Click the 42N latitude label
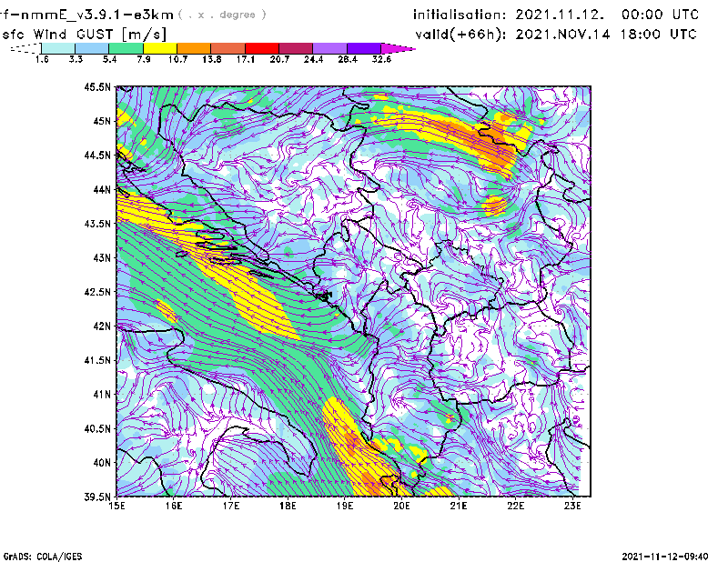 (102, 326)
